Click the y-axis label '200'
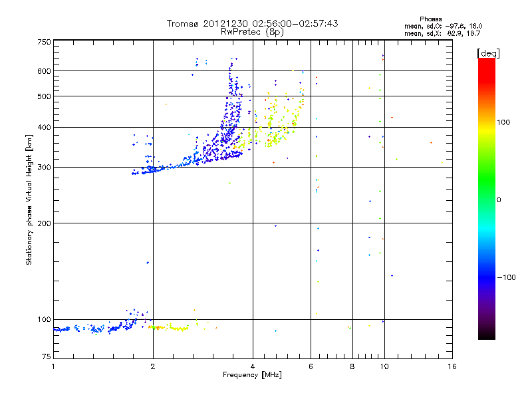532x399 pixels. [x=44, y=223]
